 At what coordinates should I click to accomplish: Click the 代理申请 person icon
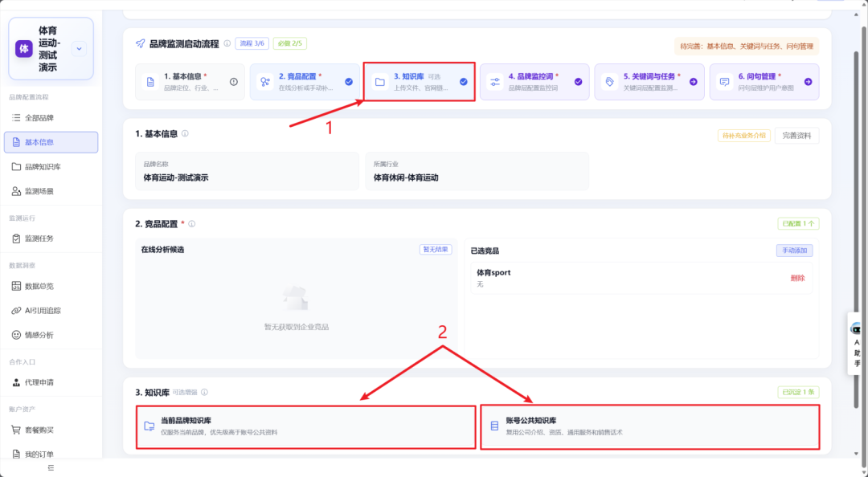[16, 382]
